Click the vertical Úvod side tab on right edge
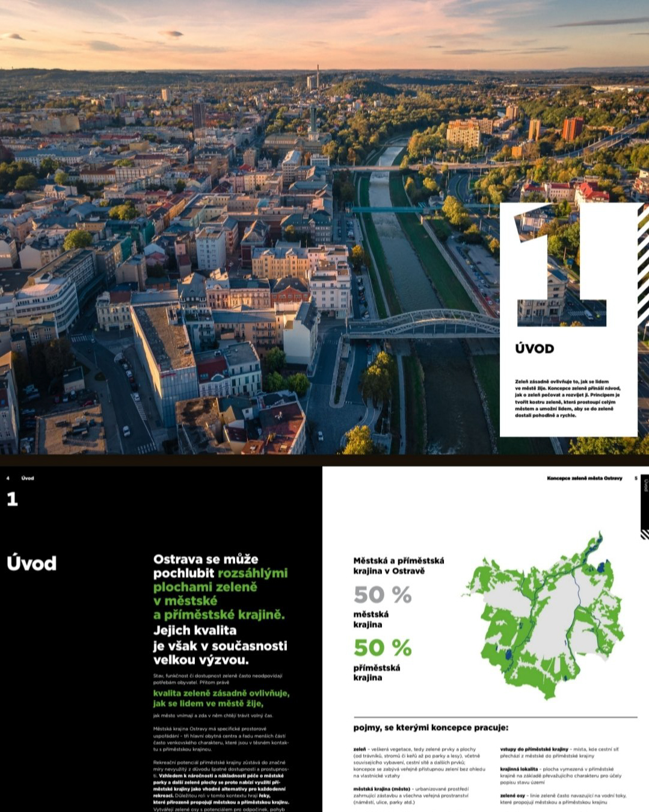The image size is (649, 812). pyautogui.click(x=645, y=486)
